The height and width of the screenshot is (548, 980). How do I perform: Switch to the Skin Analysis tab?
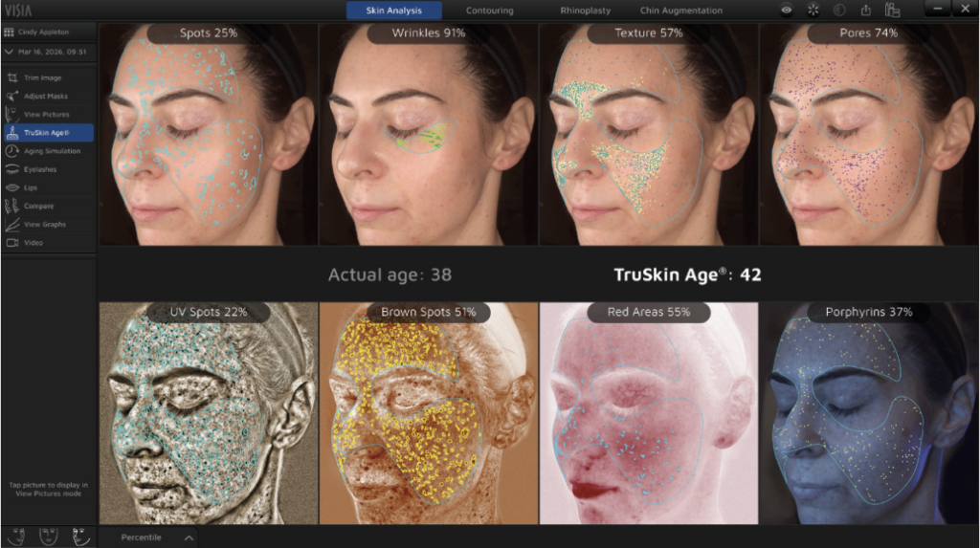tap(393, 10)
